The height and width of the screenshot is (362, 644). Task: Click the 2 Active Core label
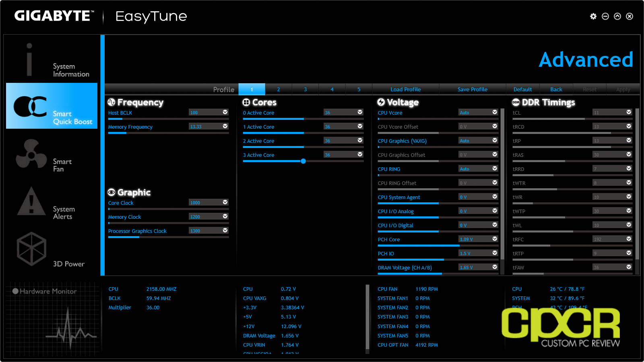tap(258, 141)
